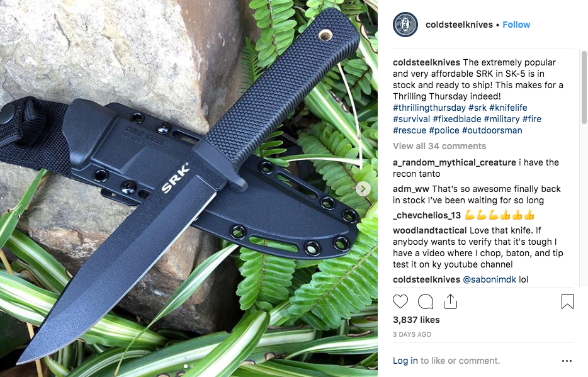588x377 pixels.
Task: Like the post with the heart icon
Action: click(x=400, y=301)
